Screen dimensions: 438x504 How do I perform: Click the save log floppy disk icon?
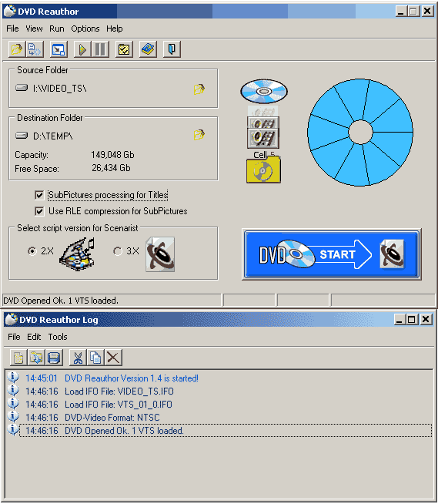pyautogui.click(x=54, y=358)
